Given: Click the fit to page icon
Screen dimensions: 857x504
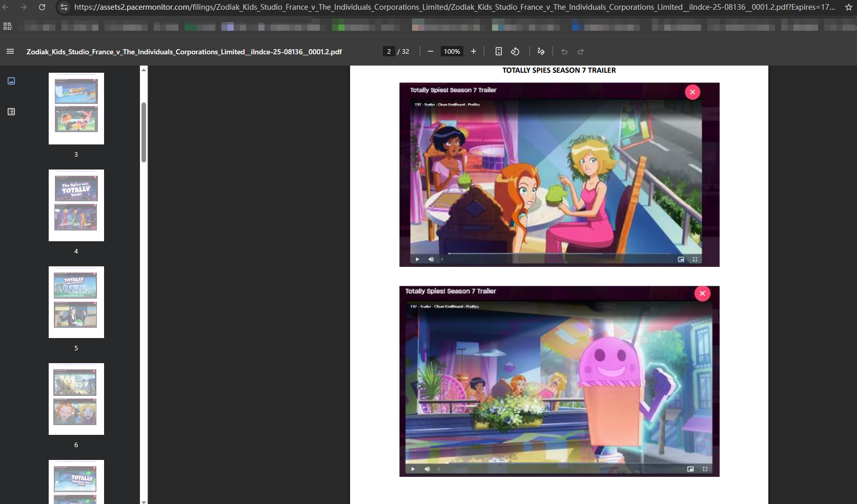Looking at the screenshot, I should (498, 51).
